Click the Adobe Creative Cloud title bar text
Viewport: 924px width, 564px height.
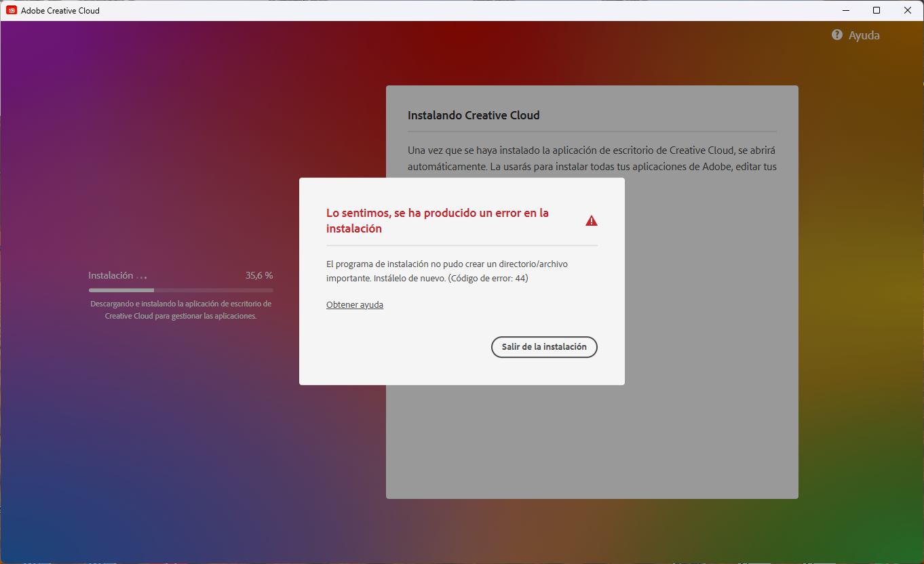click(x=59, y=10)
